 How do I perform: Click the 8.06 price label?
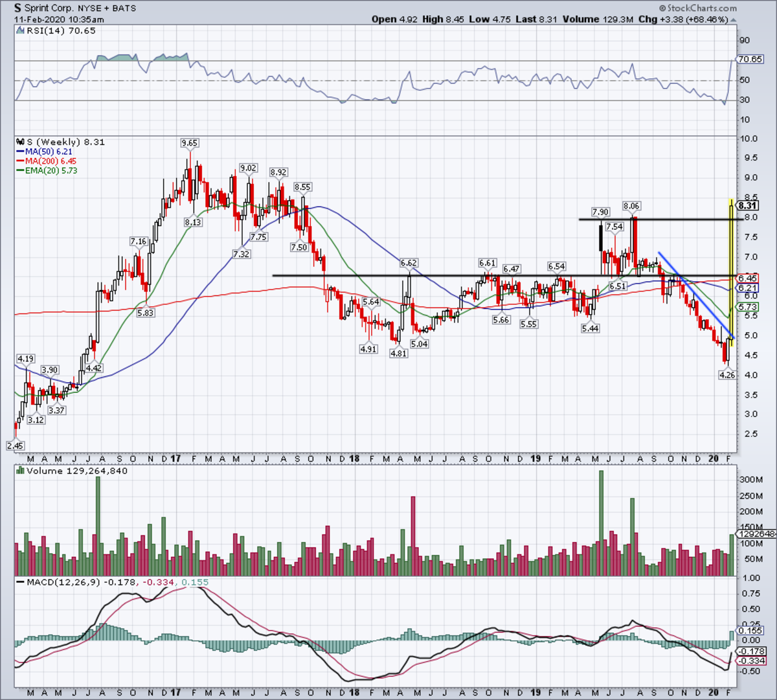tap(631, 206)
